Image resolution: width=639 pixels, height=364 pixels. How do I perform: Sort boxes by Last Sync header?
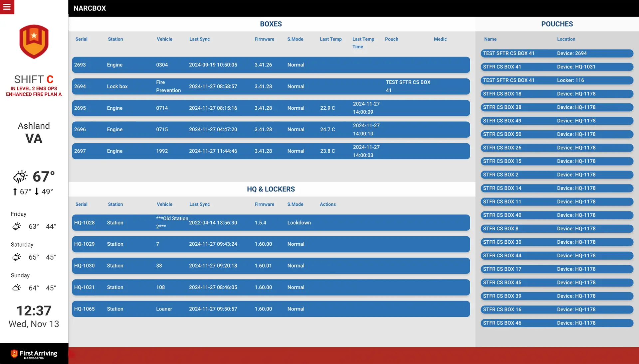coord(199,39)
